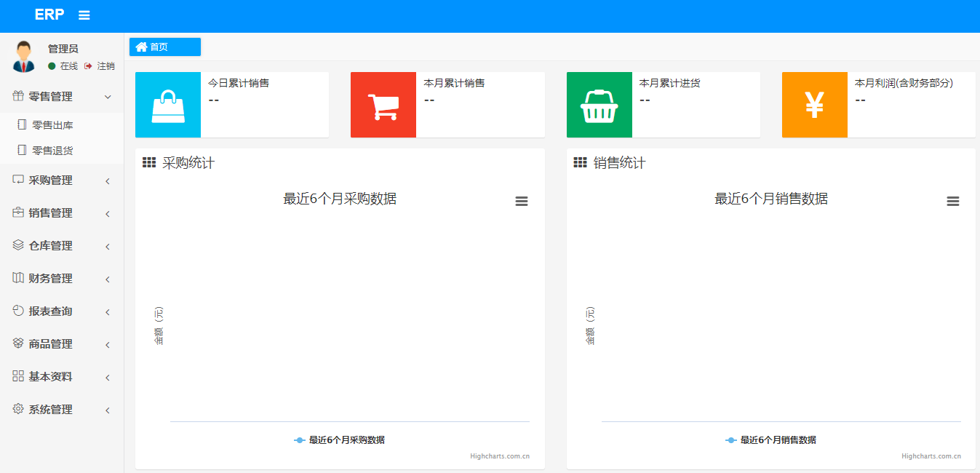The height and width of the screenshot is (473, 980).
Task: Expand the 财务管理 menu section
Action: tap(62, 279)
